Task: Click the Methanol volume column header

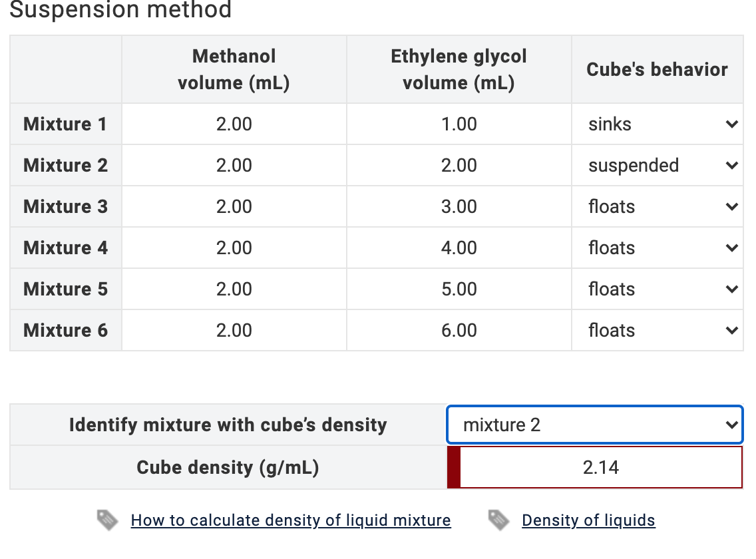Action: point(234,69)
